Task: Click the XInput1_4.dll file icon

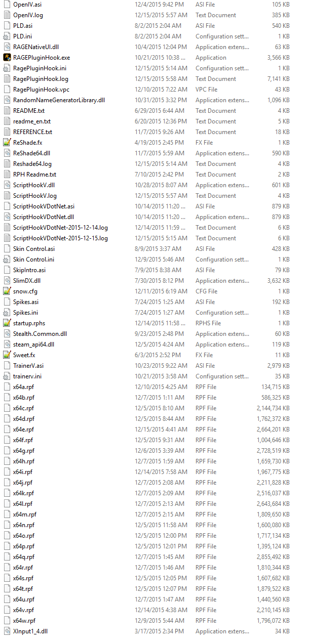Action: pyautogui.click(x=7, y=631)
